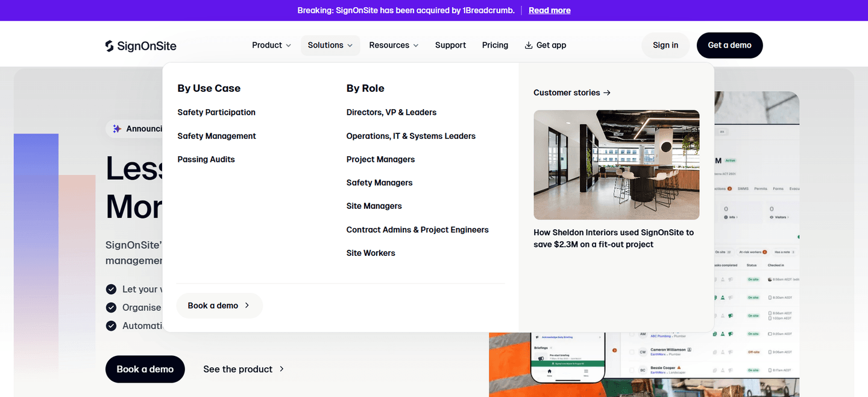Click Book a demo in Solutions menu
Screen dimensions: 868x397
(x=219, y=306)
